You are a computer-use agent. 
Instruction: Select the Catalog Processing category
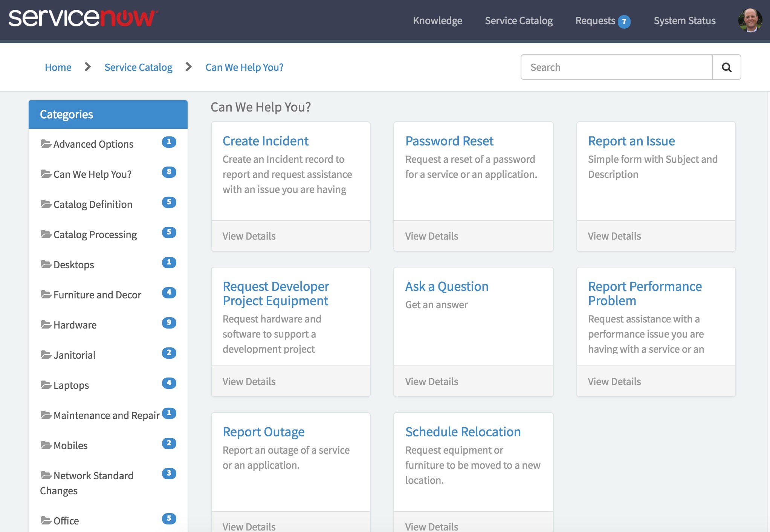pos(95,234)
